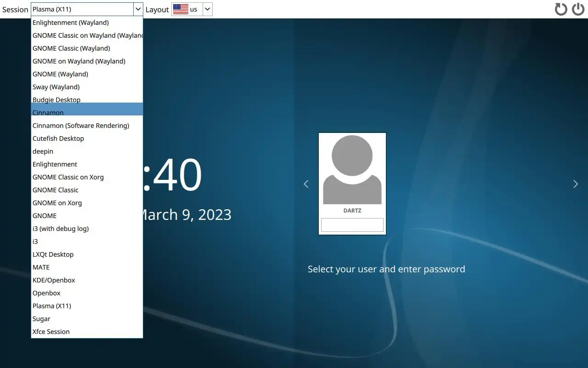Pick MATE session
The width and height of the screenshot is (588, 368).
tap(87, 267)
